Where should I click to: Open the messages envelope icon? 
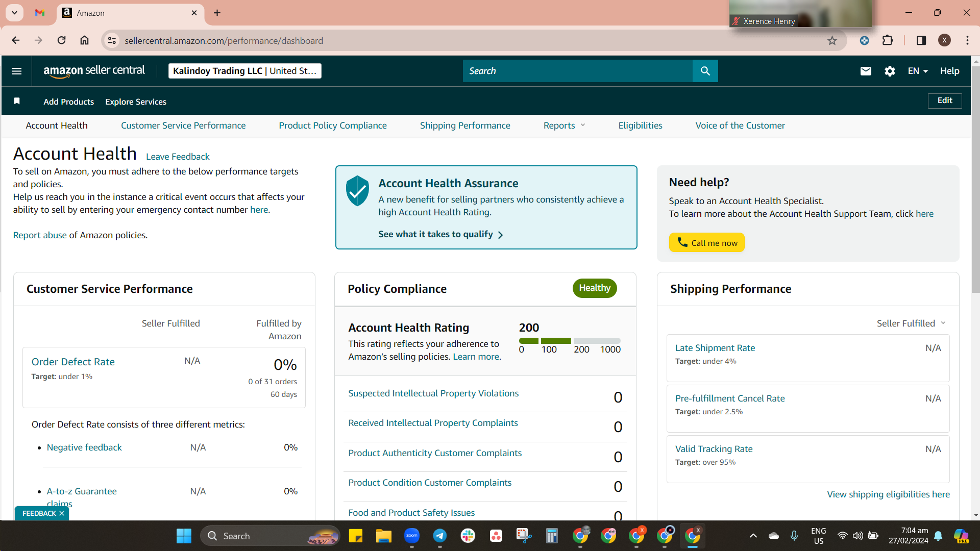pos(866,71)
